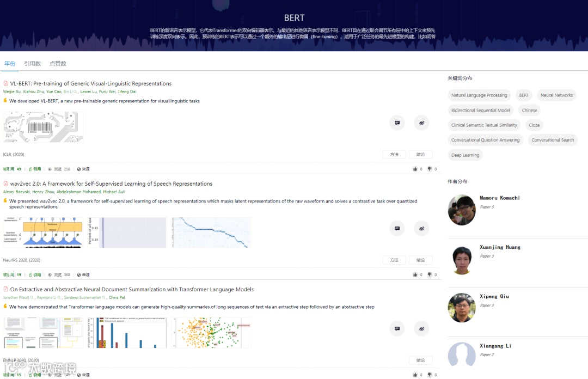Select the Deep Learning keyword tag
The image size is (588, 379).
[465, 155]
